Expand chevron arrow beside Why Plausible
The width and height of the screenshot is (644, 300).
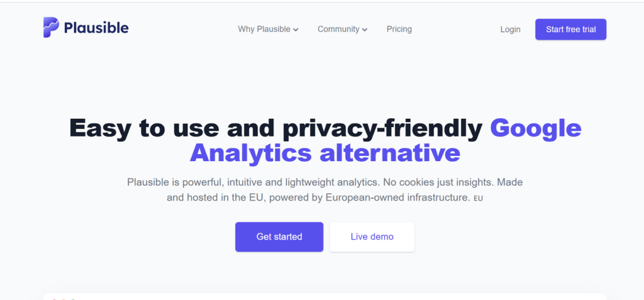pos(296,30)
